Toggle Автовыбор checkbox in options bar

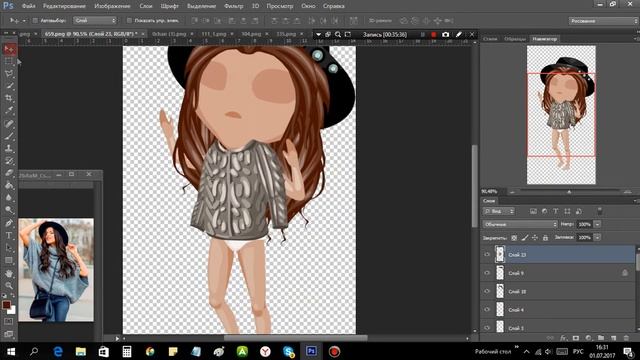pyautogui.click(x=35, y=20)
